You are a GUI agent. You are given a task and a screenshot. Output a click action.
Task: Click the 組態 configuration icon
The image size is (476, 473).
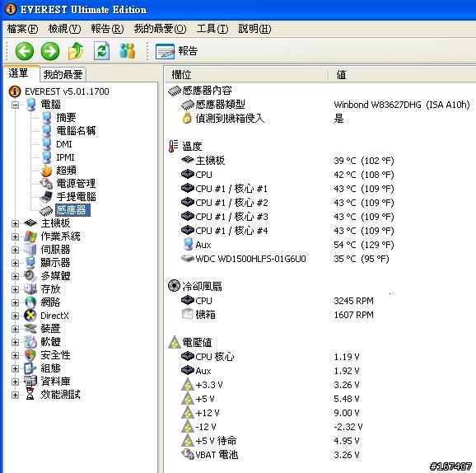[x=30, y=368]
